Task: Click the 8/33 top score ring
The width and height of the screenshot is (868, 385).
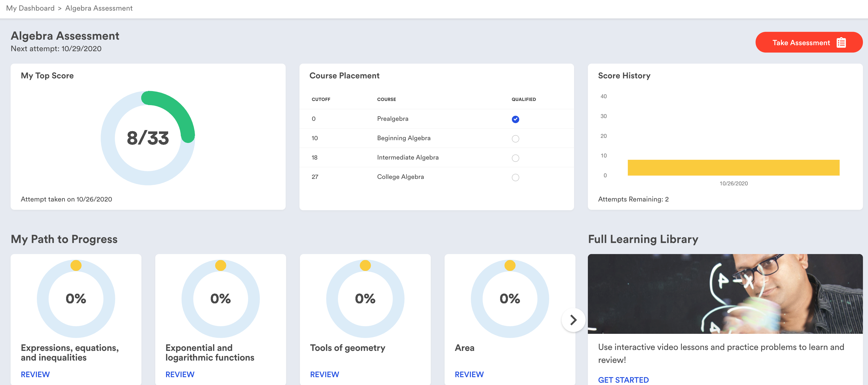Action: (148, 138)
